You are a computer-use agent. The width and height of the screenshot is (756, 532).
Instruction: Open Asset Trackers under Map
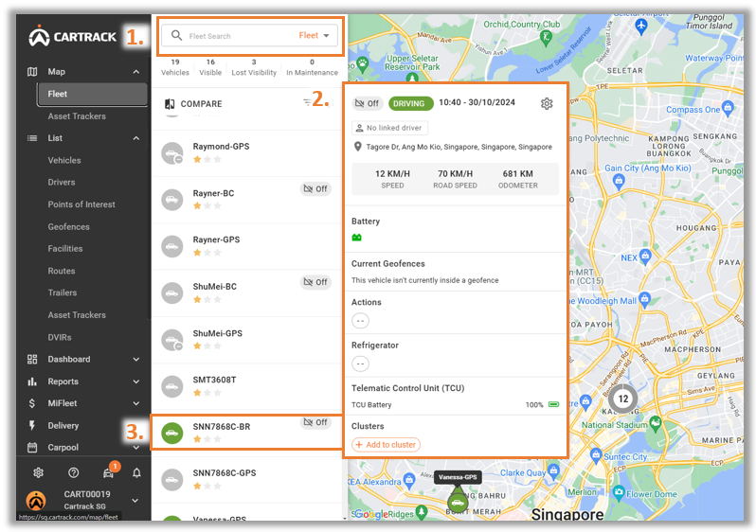coord(77,116)
